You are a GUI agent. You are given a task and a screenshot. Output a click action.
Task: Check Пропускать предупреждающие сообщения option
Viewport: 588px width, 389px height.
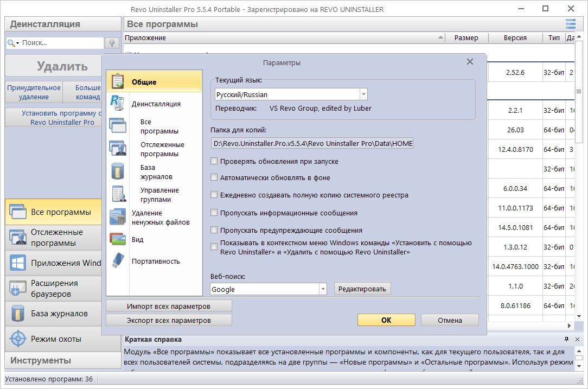[x=214, y=230]
